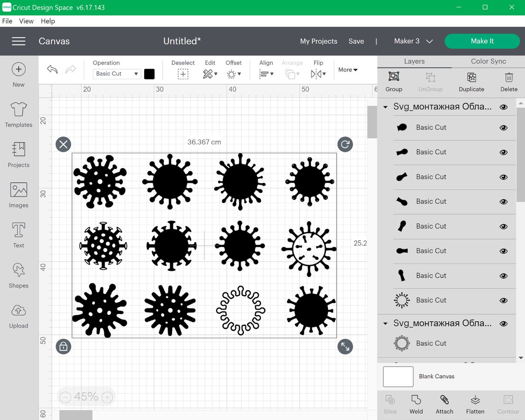This screenshot has height=420, width=525.
Task: Click the Make It button
Action: (482, 41)
